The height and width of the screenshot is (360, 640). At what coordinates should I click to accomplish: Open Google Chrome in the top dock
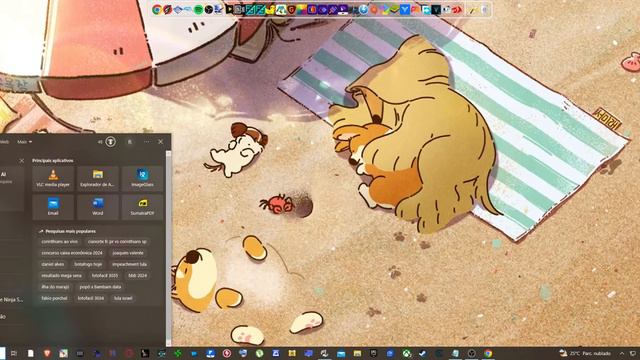157,9
